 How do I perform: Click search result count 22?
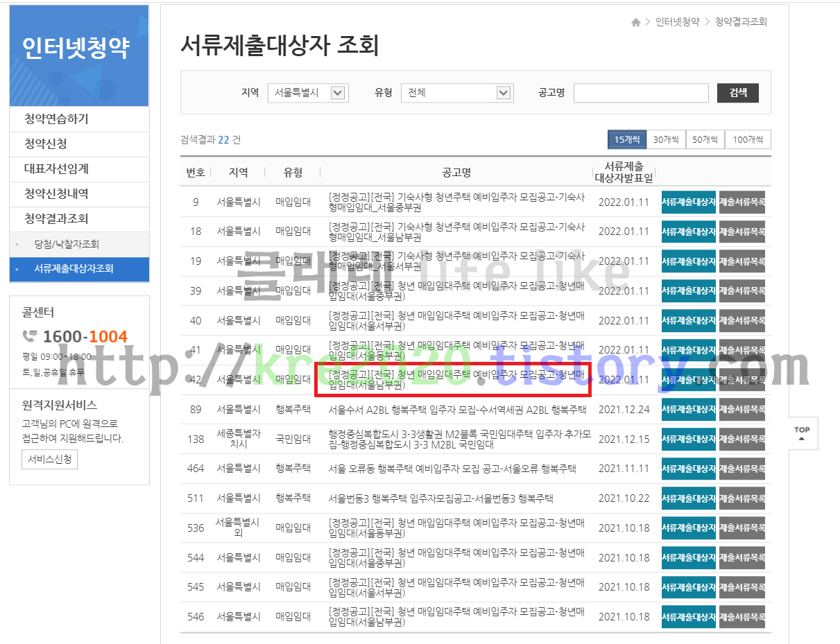click(x=223, y=140)
